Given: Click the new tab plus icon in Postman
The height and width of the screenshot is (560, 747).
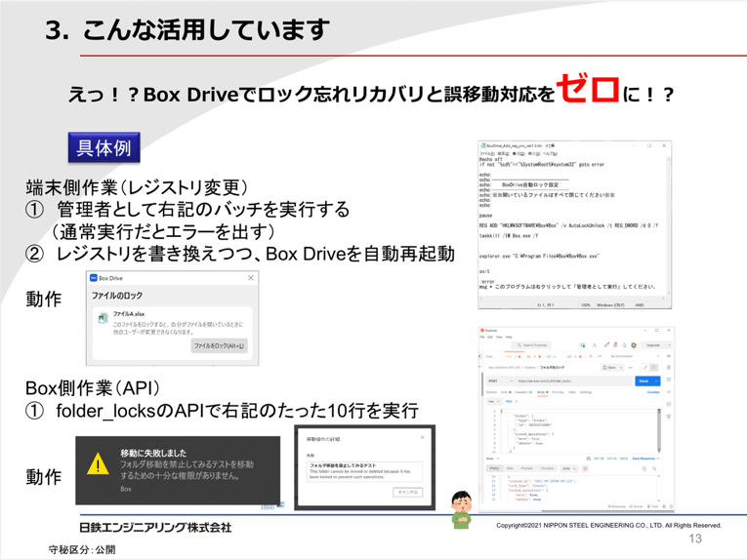Looking at the screenshot, I should click(x=591, y=356).
